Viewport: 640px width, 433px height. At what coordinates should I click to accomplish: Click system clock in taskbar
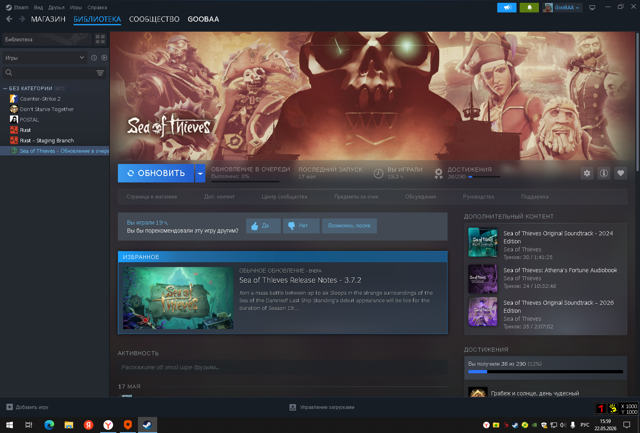click(x=606, y=425)
